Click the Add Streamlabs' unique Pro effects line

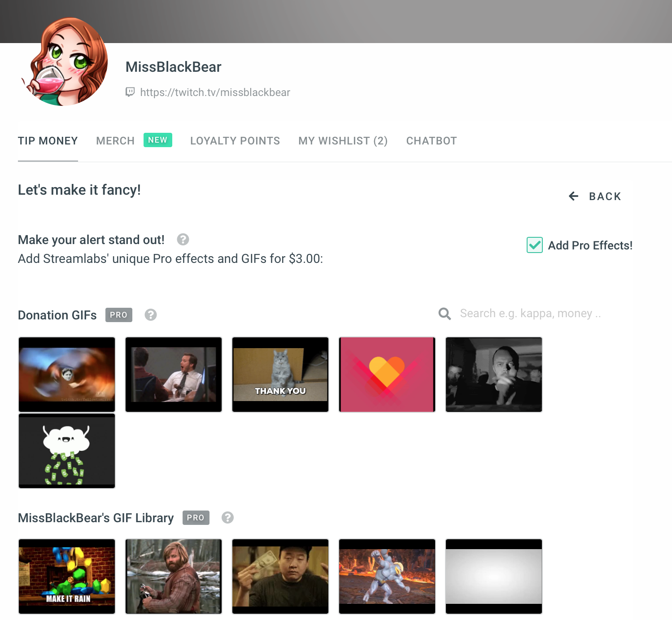click(x=170, y=258)
